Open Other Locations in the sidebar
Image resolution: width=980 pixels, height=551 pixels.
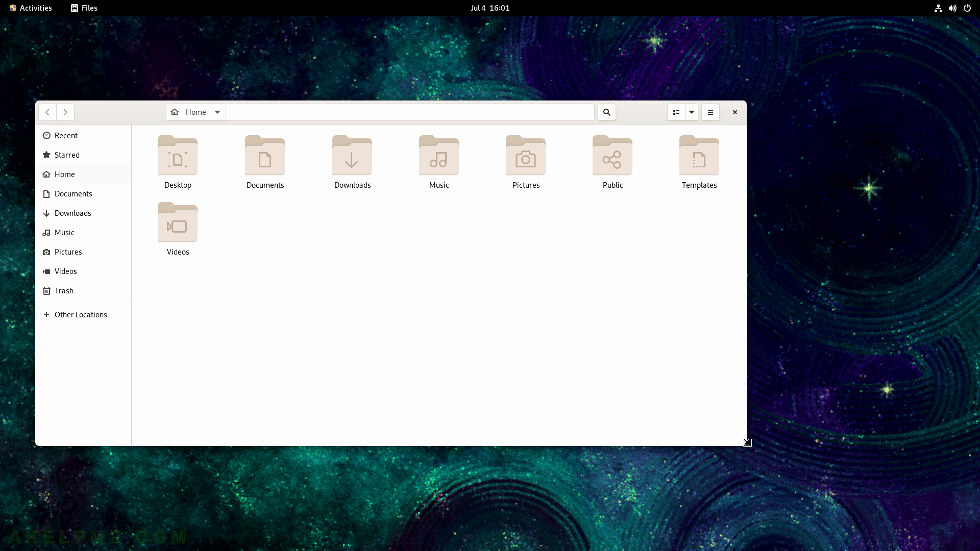pyautogui.click(x=83, y=315)
